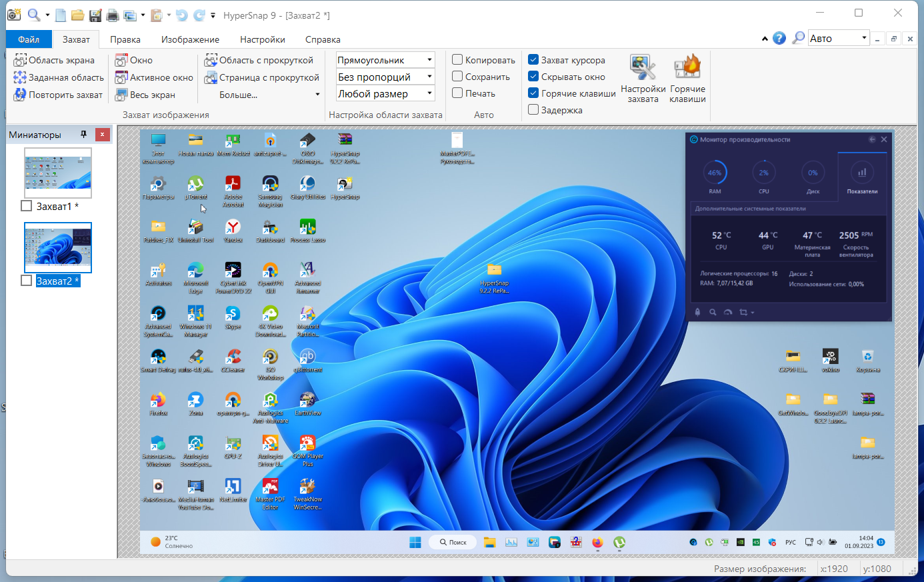
Task: Enable the 'Копировать' checkbox
Action: 457,60
